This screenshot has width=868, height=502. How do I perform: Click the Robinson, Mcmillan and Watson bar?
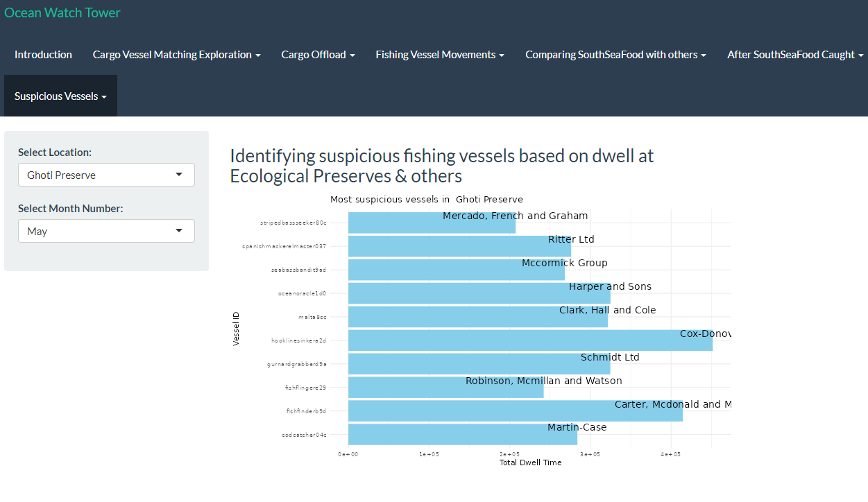(x=445, y=388)
